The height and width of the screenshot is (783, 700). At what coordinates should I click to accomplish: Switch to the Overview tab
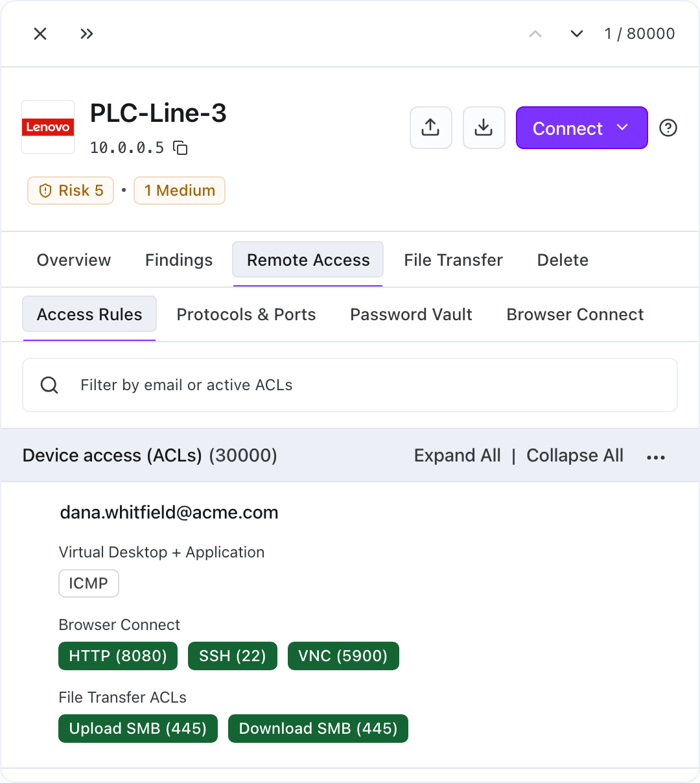click(74, 260)
